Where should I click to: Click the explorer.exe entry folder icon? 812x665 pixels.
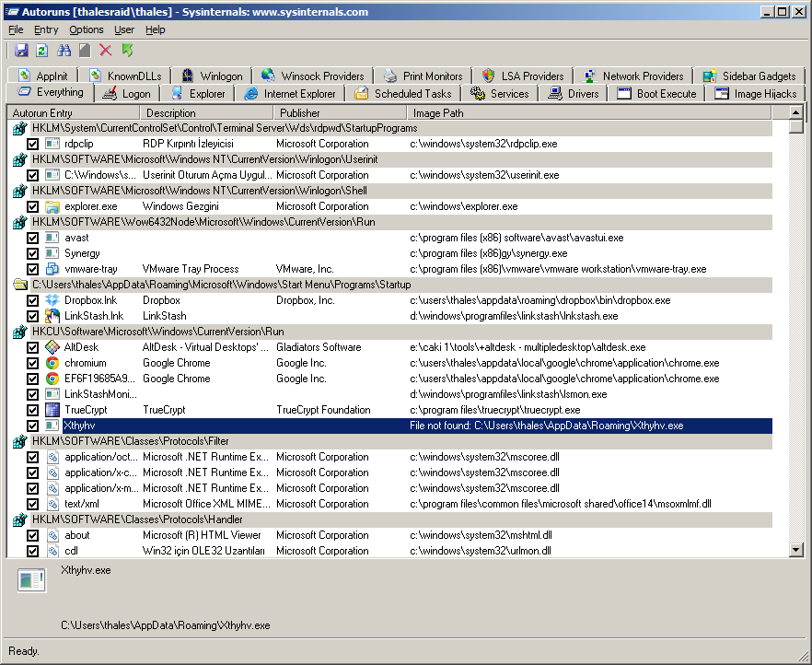pos(52,206)
